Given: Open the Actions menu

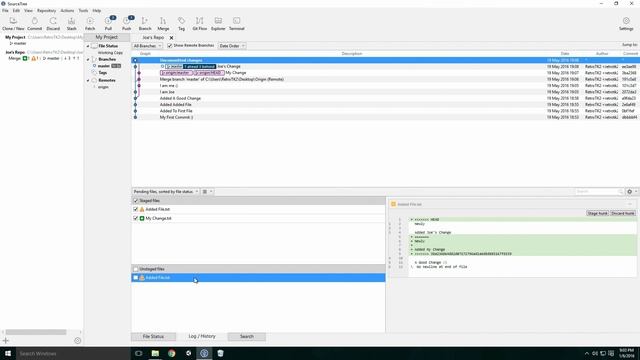Looking at the screenshot, I should (67, 11).
